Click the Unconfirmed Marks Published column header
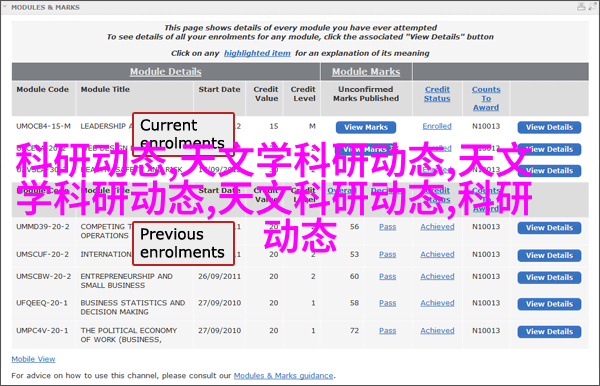Image resolution: width=600 pixels, height=386 pixels. (x=366, y=94)
